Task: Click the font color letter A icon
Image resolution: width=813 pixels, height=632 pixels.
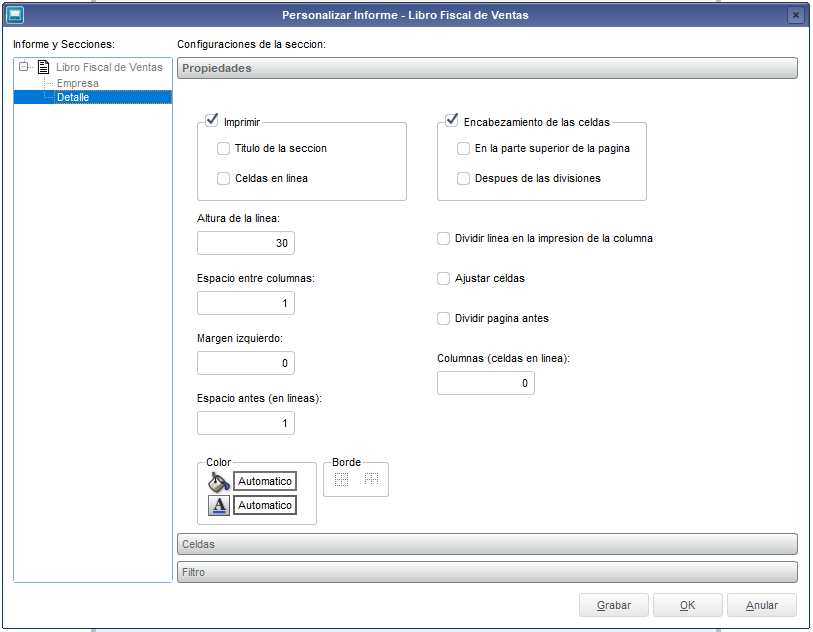Action: (x=219, y=505)
